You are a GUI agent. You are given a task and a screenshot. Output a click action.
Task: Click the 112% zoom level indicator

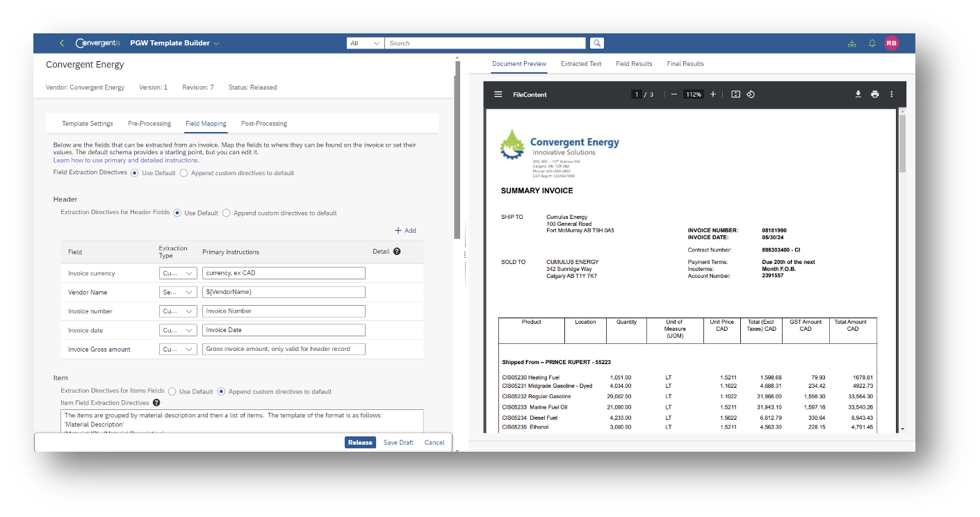tap(693, 94)
